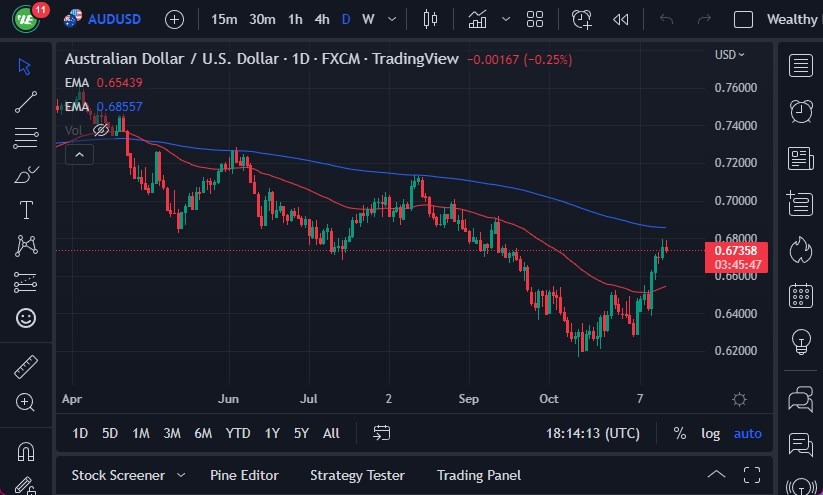Set chart range to YTD
Viewport: 823px width, 495px height.
pyautogui.click(x=238, y=433)
